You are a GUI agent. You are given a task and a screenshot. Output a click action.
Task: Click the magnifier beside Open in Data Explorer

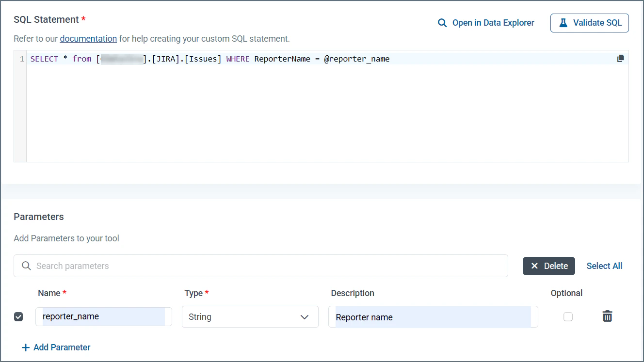point(442,22)
